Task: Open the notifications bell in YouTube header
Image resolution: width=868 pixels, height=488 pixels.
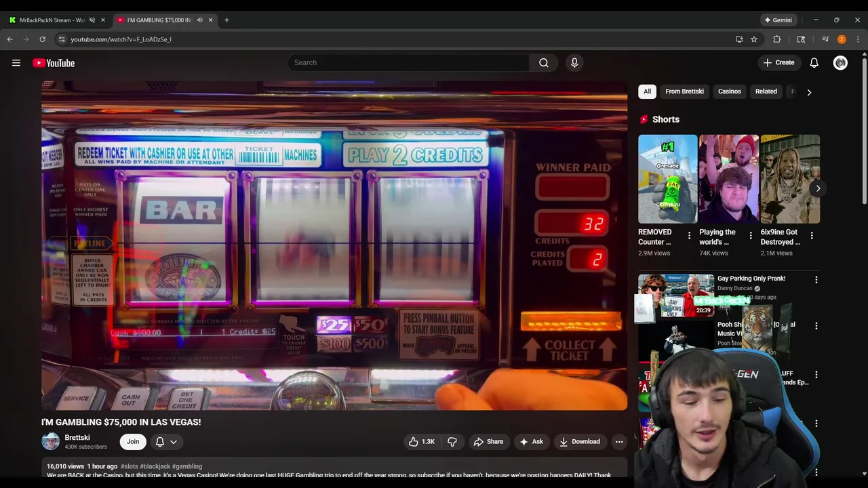Action: pos(814,63)
